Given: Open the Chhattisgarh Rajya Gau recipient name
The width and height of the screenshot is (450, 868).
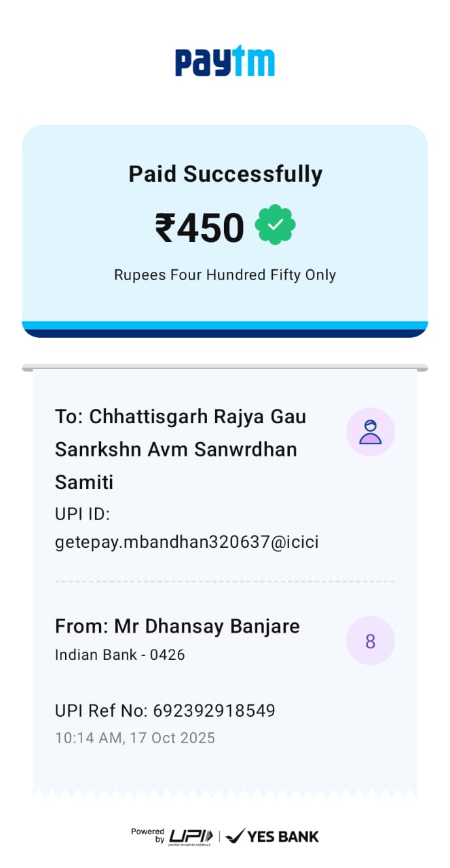Looking at the screenshot, I should pyautogui.click(x=181, y=449).
